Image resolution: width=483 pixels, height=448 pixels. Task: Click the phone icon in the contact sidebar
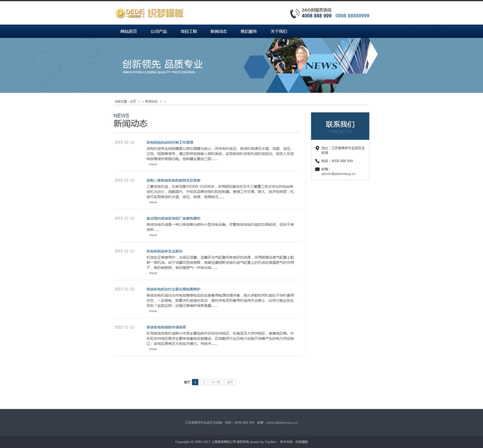[317, 161]
